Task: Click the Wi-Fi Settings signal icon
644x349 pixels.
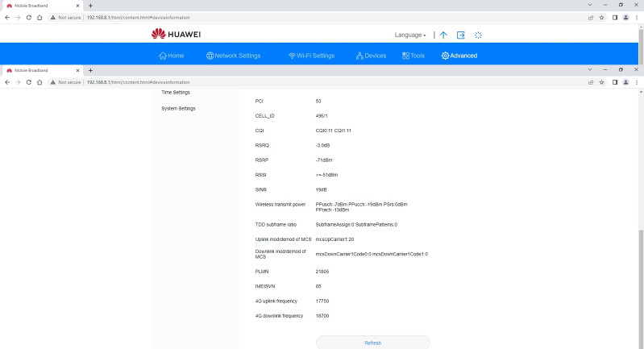Action: click(292, 56)
